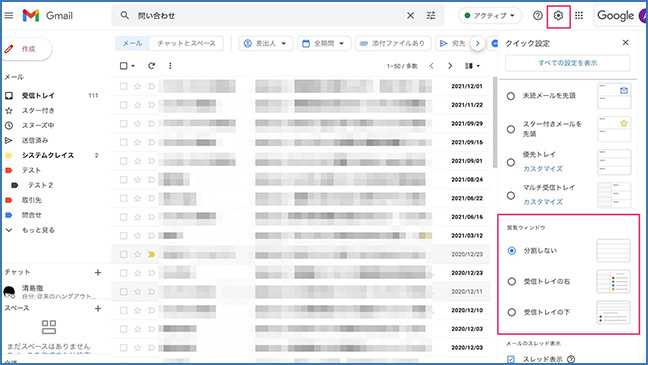Image resolution: width=648 pixels, height=365 pixels.
Task: Click the refresh icon above the mail list
Action: (x=151, y=66)
